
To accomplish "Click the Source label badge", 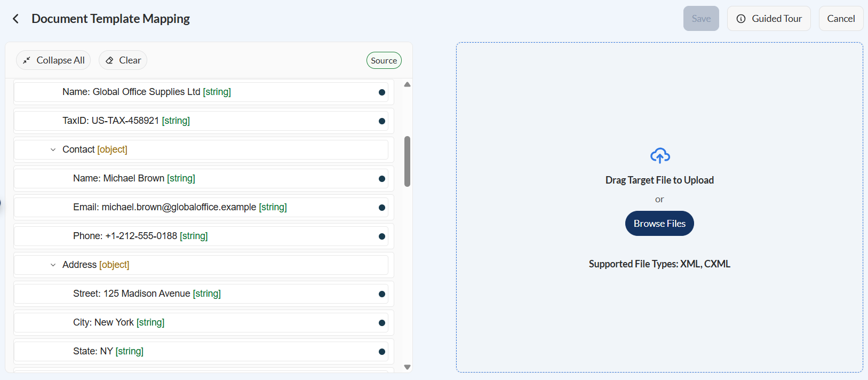I will point(384,60).
